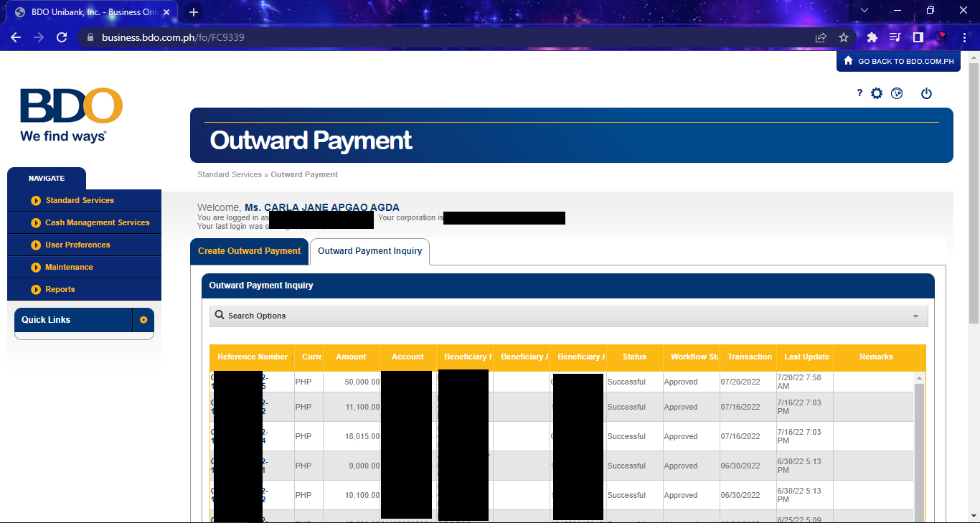The width and height of the screenshot is (980, 523).
Task: Expand the Standard Services menu
Action: pyautogui.click(x=84, y=201)
